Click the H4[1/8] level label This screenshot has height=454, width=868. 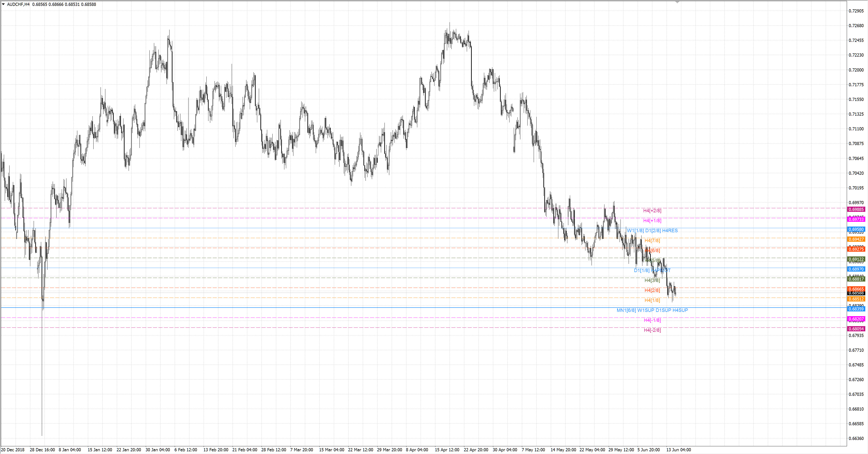coord(652,300)
